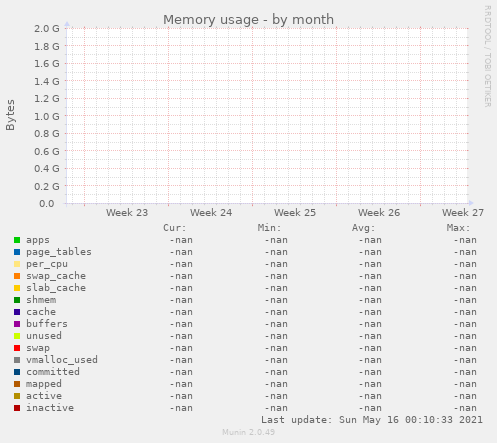Select the gray vmalloc_used swatch
497x443 pixels.
click(17, 360)
